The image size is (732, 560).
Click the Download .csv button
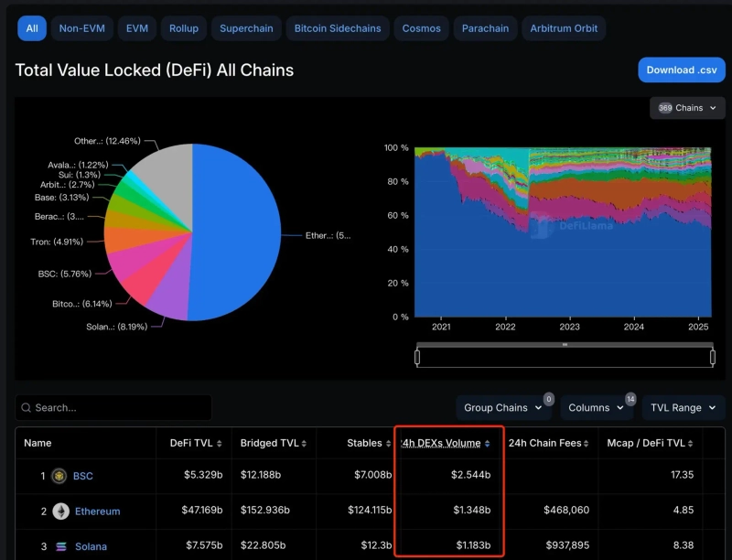(682, 70)
